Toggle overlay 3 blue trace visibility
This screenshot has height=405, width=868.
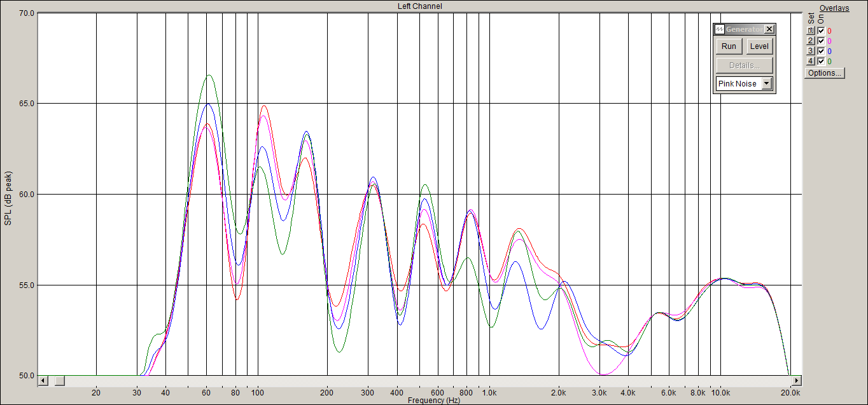821,51
